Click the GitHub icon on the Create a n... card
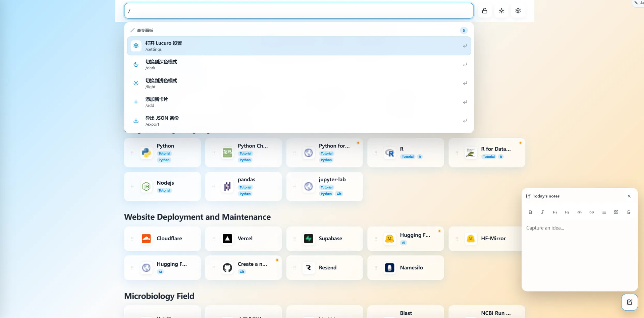The width and height of the screenshot is (644, 318). coord(227,268)
